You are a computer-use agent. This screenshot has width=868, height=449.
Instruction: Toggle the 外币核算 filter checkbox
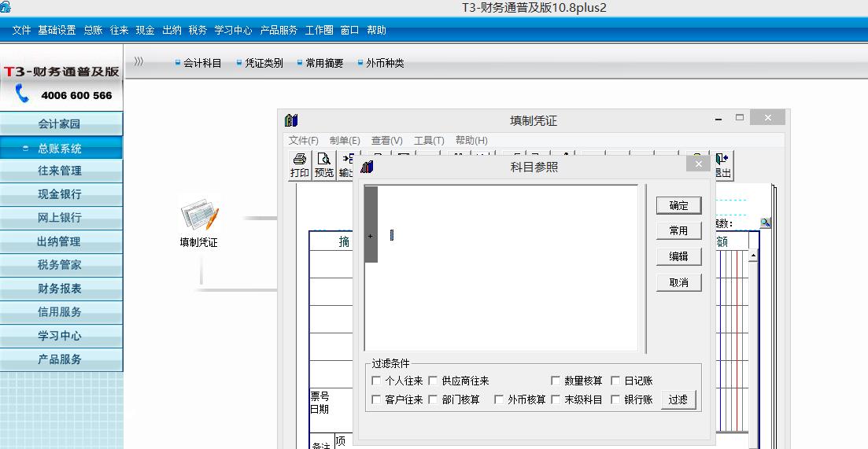click(499, 399)
